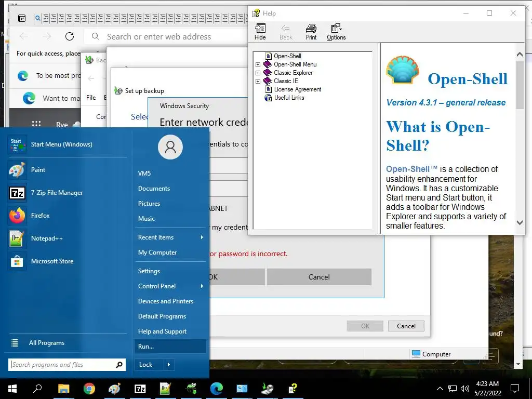Image resolution: width=532 pixels, height=399 pixels.
Task: Open Documents from the start menu
Action: (x=170, y=188)
